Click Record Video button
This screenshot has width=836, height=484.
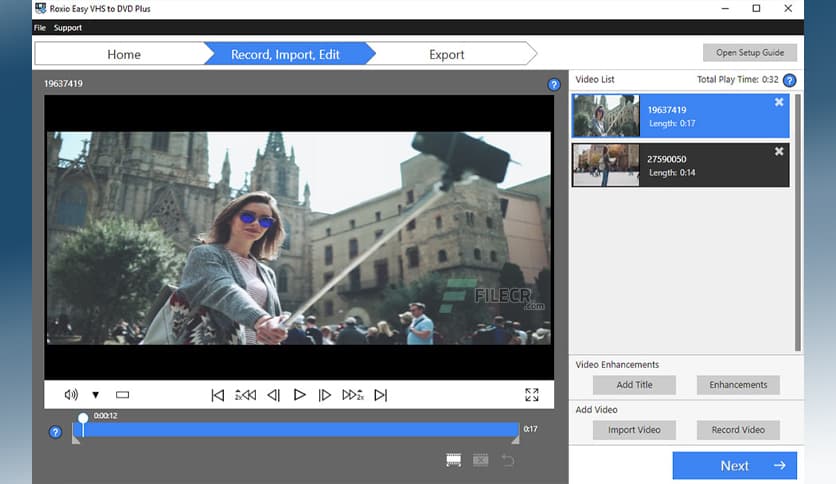point(738,430)
